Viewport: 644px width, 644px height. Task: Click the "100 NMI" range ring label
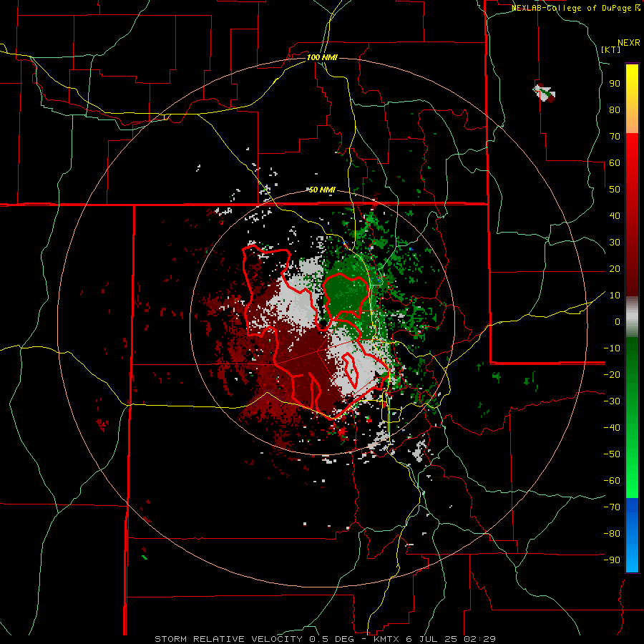click(x=322, y=57)
